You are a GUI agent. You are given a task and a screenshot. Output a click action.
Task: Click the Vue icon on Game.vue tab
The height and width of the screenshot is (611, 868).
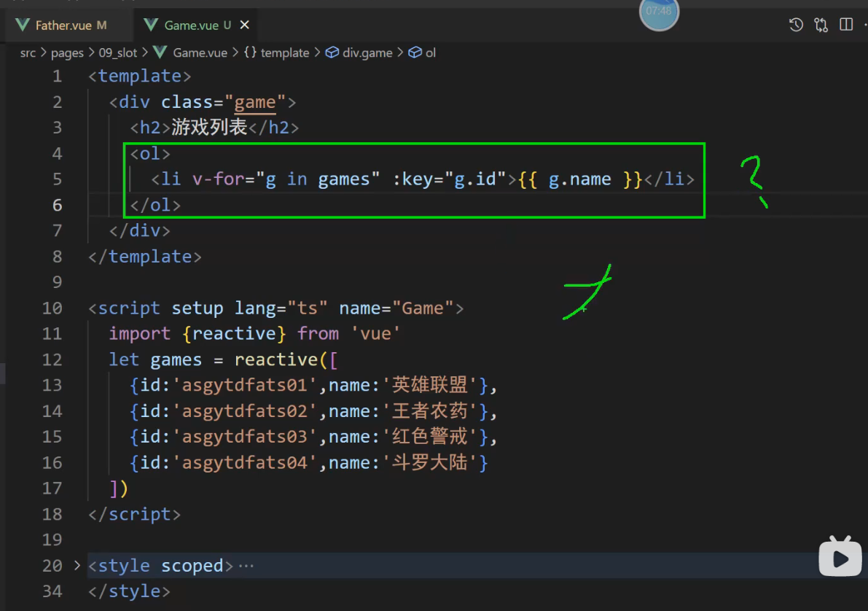151,25
